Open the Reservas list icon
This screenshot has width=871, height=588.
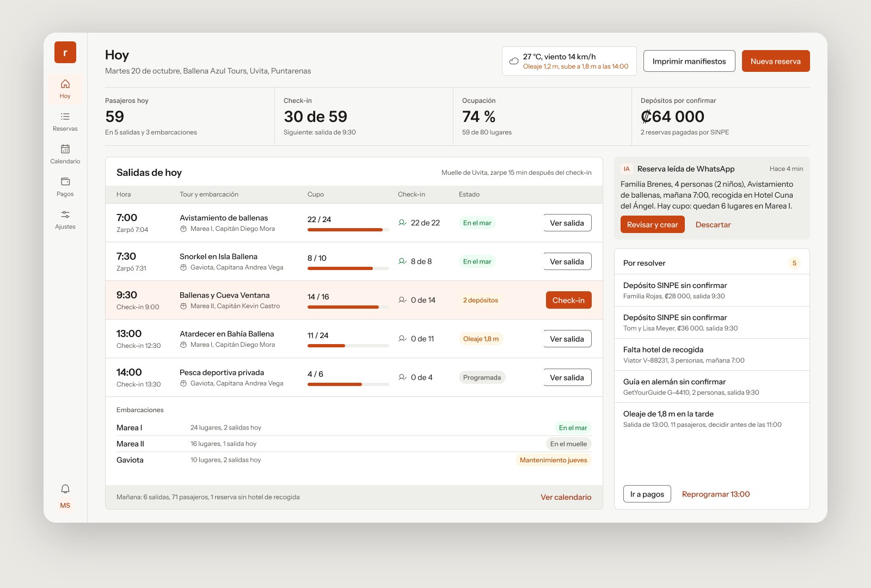click(x=65, y=117)
